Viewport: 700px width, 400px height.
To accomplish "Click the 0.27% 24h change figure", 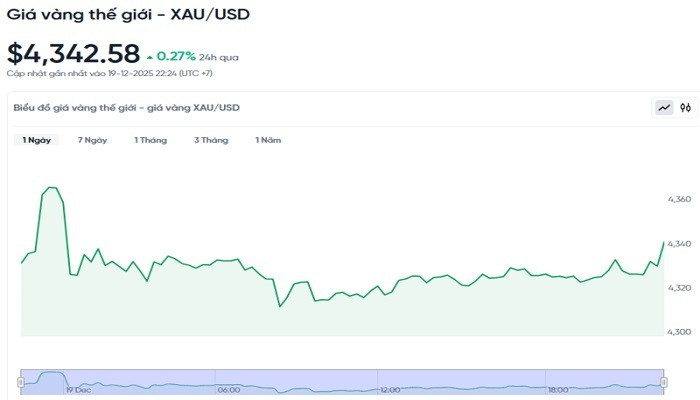I will pyautogui.click(x=176, y=56).
